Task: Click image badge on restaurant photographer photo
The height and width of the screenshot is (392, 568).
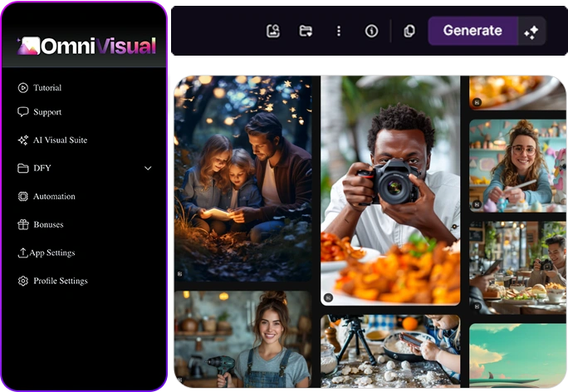Action: click(x=477, y=306)
